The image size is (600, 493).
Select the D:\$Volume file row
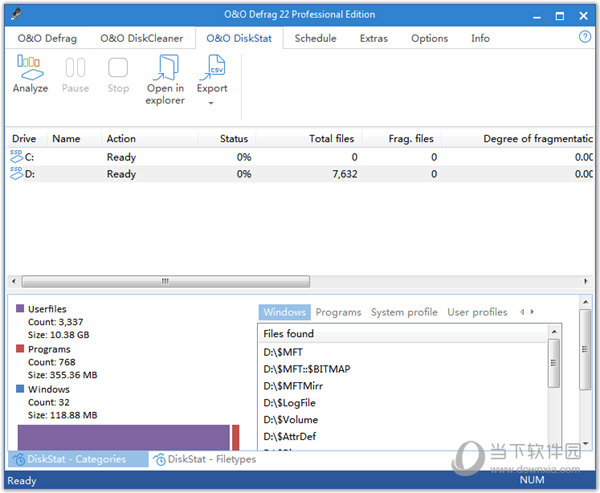pyautogui.click(x=404, y=420)
